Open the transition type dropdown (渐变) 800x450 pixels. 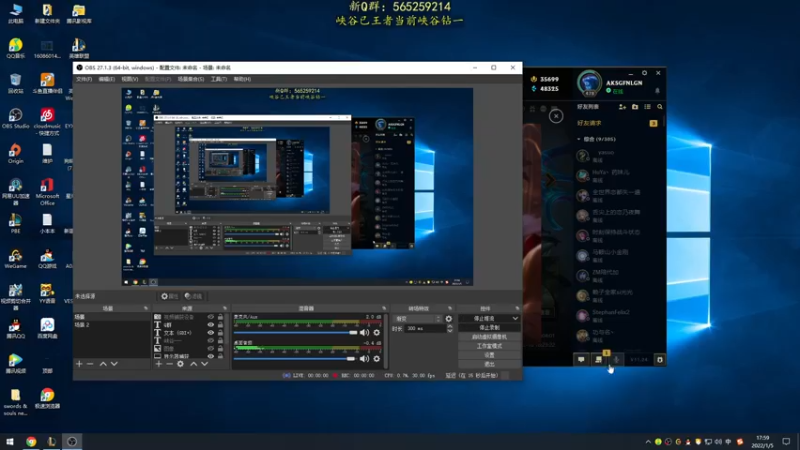(x=418, y=318)
